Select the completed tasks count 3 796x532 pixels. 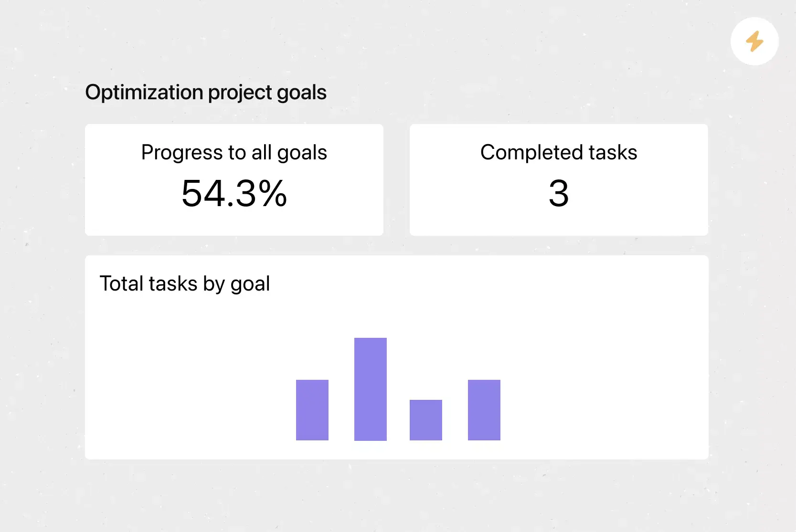pyautogui.click(x=559, y=194)
